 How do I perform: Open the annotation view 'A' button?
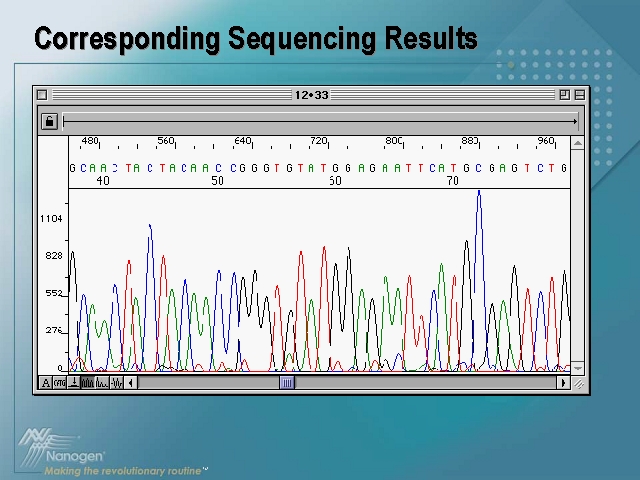tap(46, 382)
